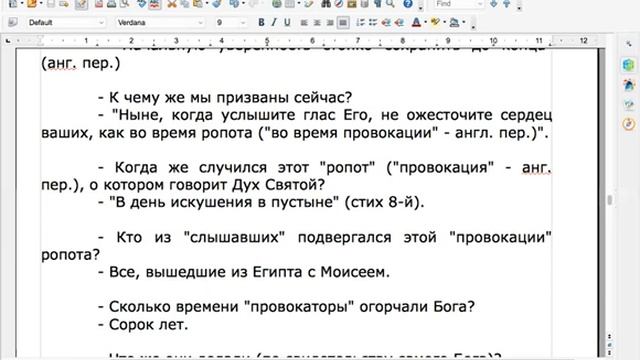Click the Zoom magnifier icon
This screenshot has width=640, height=360.
tap(390, 4)
